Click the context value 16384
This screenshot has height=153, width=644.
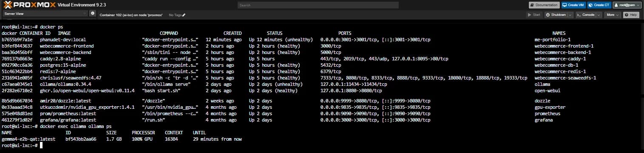tap(171, 139)
